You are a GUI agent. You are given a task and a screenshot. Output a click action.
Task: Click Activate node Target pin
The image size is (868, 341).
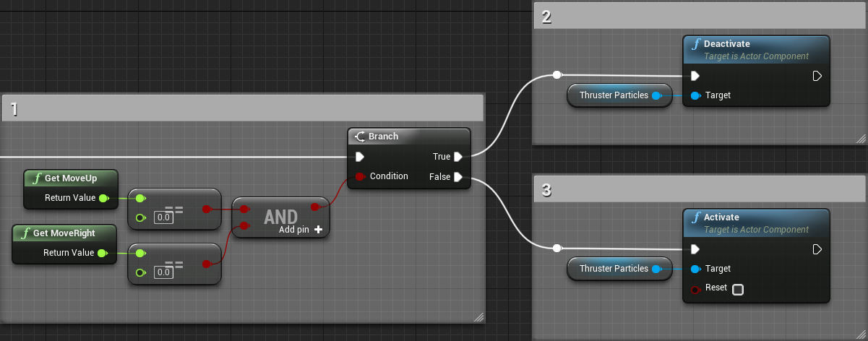tap(695, 269)
